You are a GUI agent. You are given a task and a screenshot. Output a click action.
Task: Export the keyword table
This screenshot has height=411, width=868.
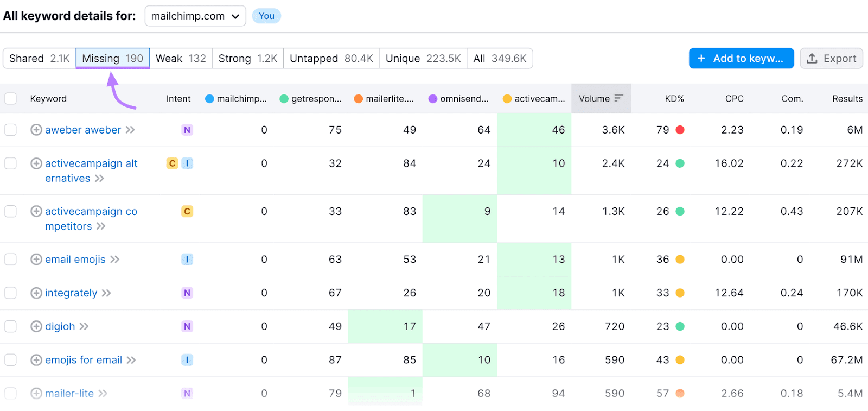click(x=831, y=59)
